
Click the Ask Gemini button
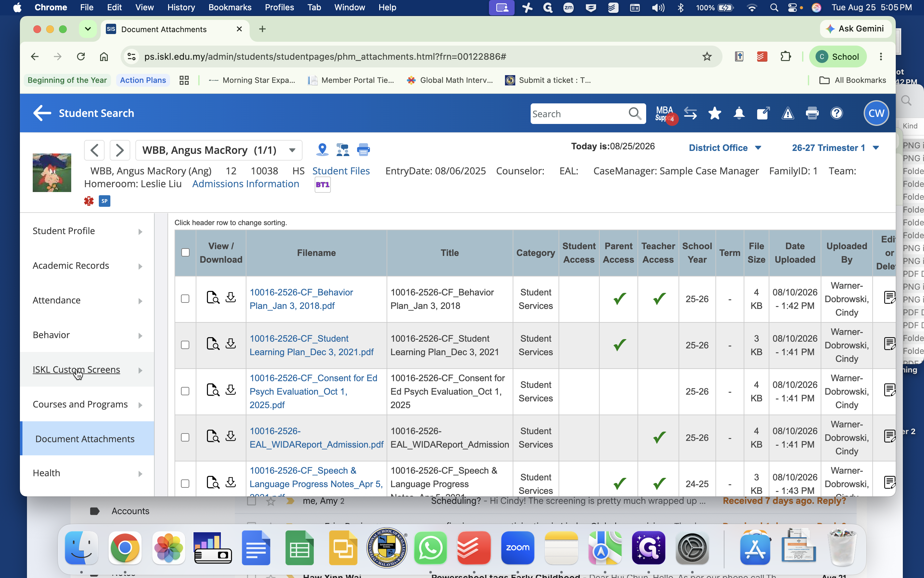click(855, 29)
